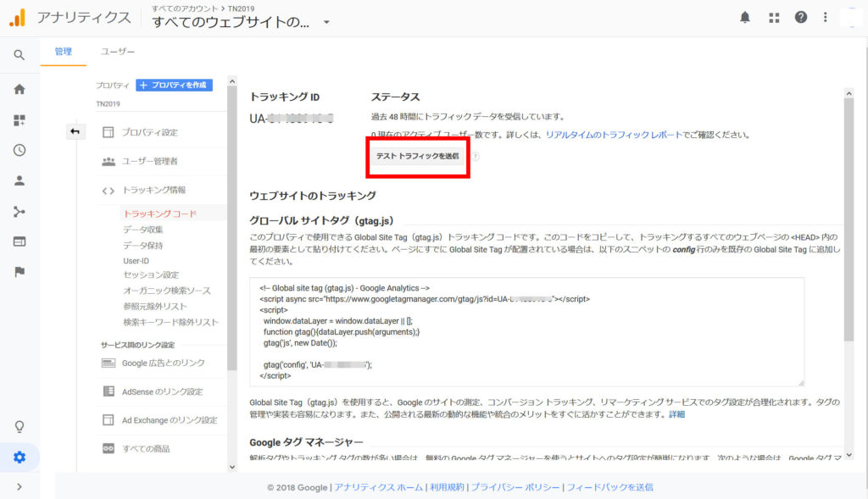The height and width of the screenshot is (499, 868).
Task: Select データ収集 item
Action: point(142,229)
